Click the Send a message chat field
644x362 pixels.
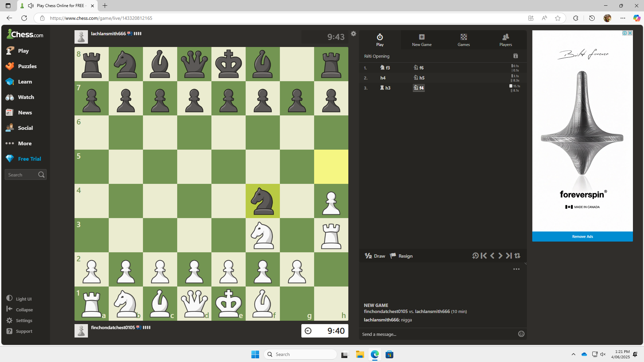(x=436, y=334)
